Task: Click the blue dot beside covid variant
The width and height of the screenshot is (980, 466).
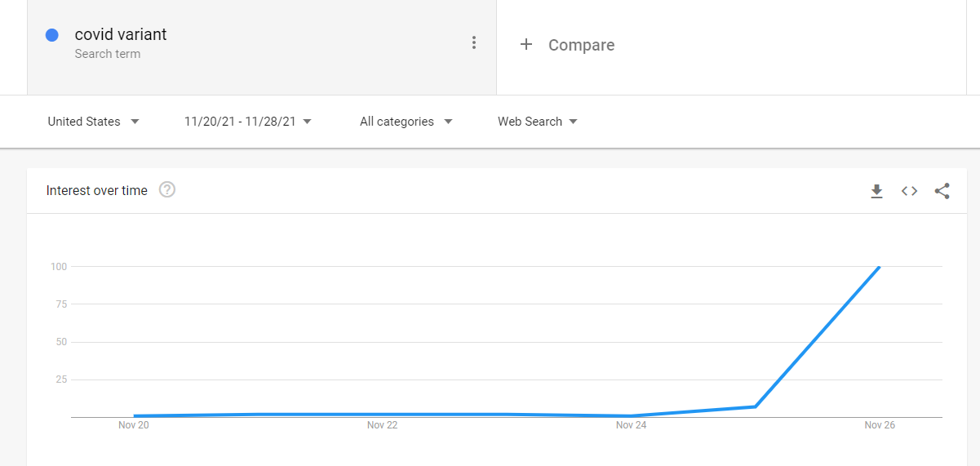Action: (52, 35)
